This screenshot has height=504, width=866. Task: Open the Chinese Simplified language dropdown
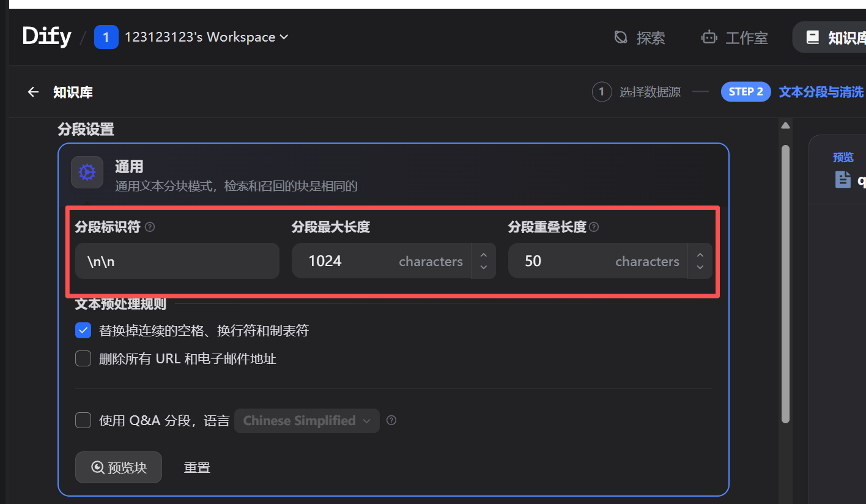306,420
